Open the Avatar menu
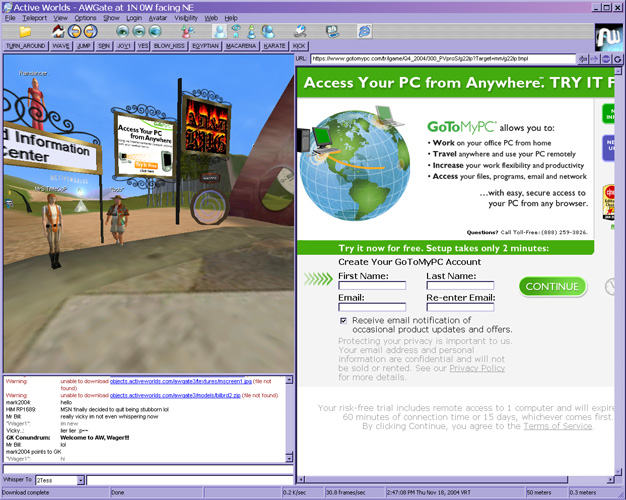 point(158,18)
